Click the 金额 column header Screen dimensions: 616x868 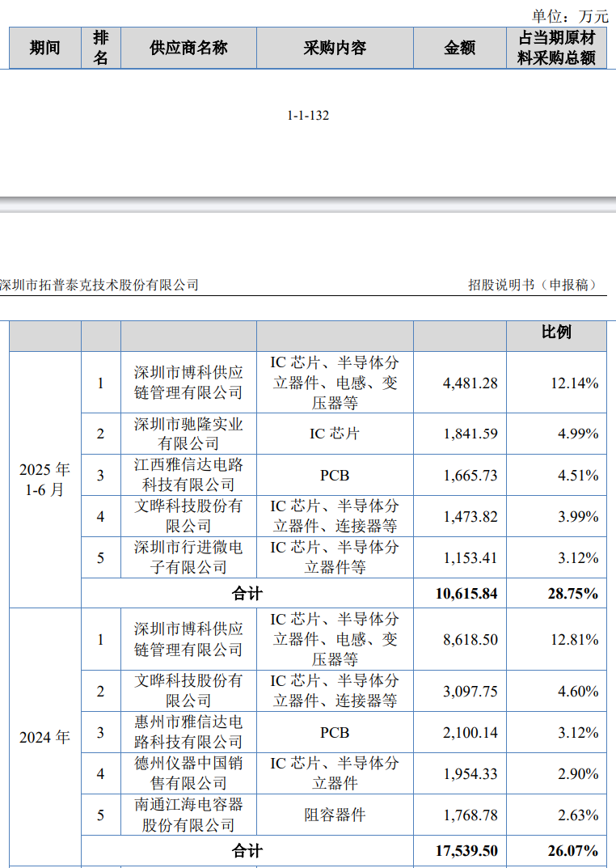click(x=460, y=48)
